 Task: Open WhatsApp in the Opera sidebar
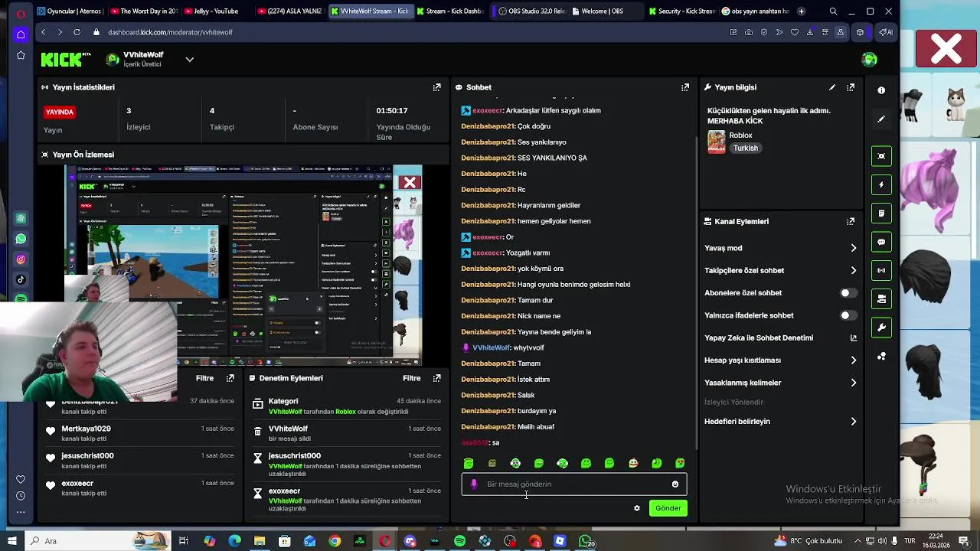(21, 239)
